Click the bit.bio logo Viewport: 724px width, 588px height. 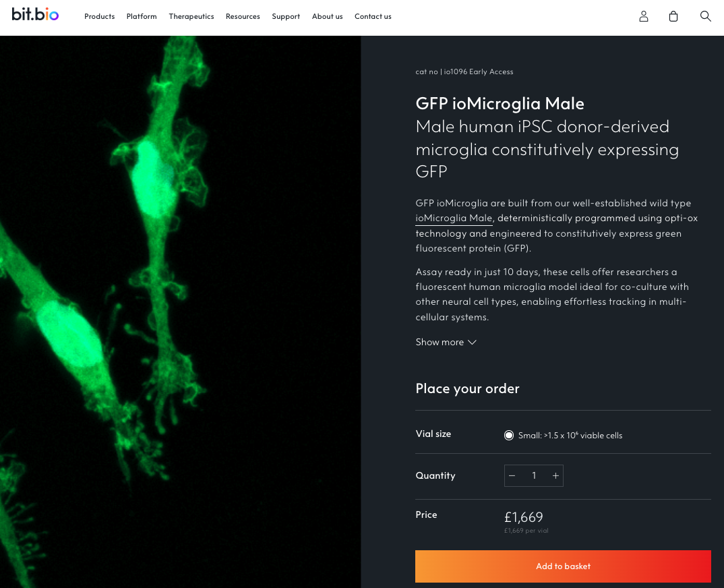tap(35, 14)
